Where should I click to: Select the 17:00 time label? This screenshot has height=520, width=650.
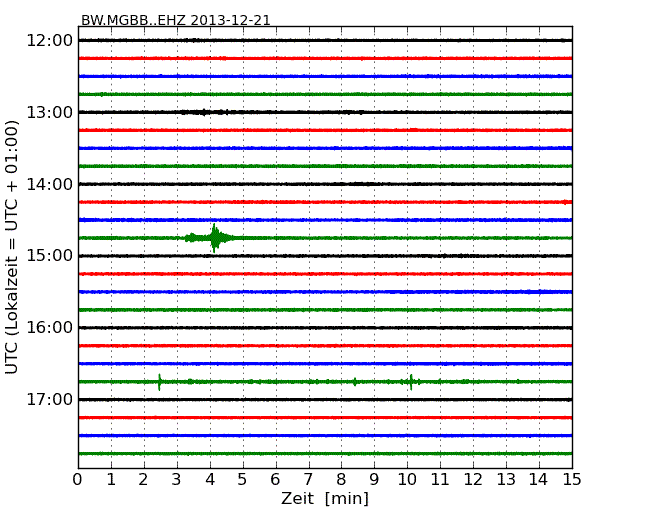point(50,399)
